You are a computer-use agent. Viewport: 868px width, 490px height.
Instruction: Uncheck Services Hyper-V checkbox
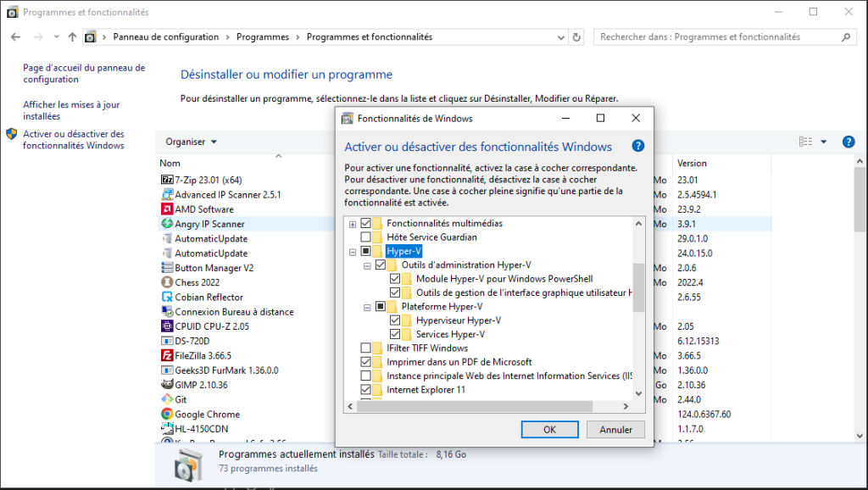pyautogui.click(x=395, y=334)
